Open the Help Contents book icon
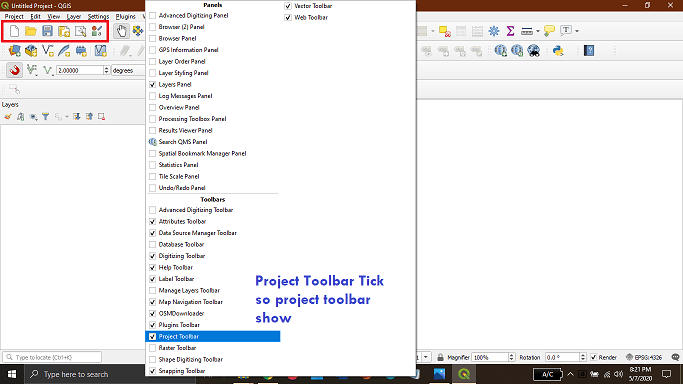This screenshot has height=384, width=683. 589,51
